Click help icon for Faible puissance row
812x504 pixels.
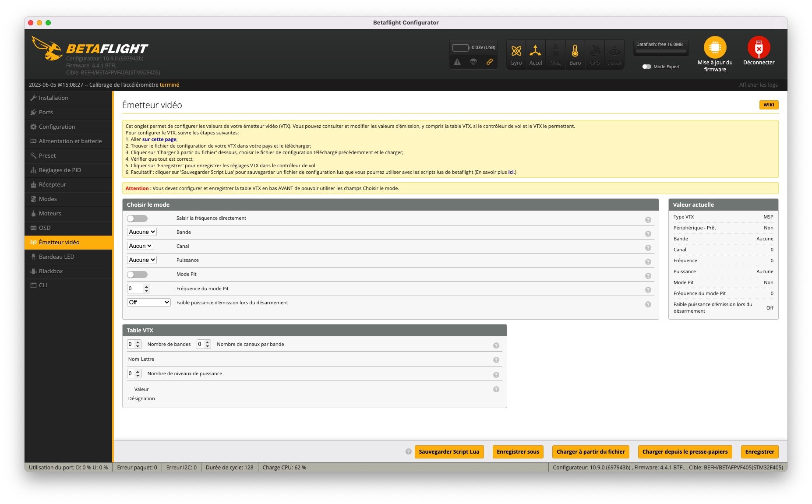648,304
